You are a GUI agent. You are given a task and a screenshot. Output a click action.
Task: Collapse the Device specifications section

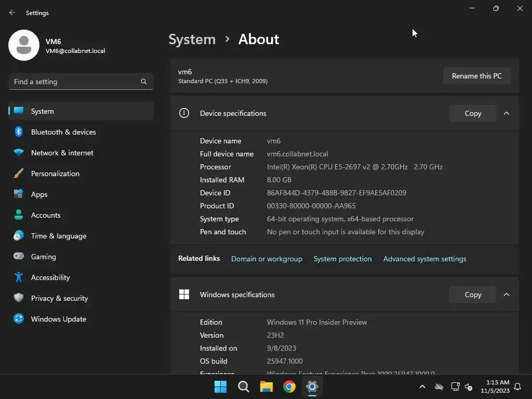pyautogui.click(x=506, y=113)
